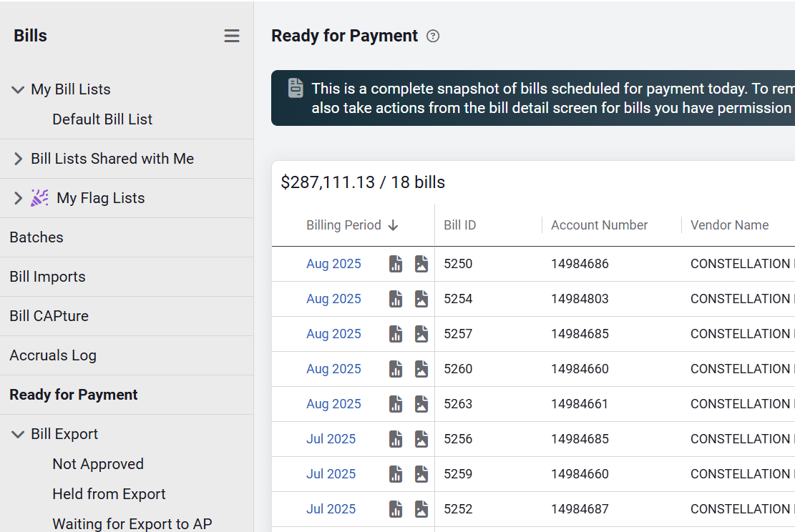Viewport: 795px width, 532px height.
Task: Expand the My Flag Lists section
Action: click(x=19, y=198)
